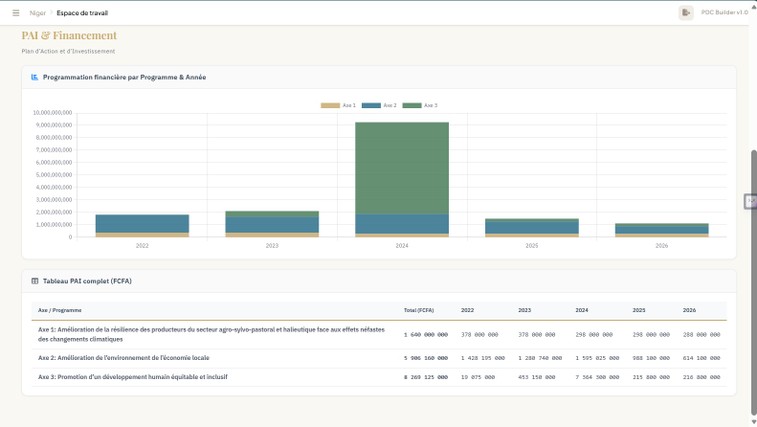Click the PDC Builder v1.0 label
This screenshot has height=427, width=757.
(x=724, y=13)
